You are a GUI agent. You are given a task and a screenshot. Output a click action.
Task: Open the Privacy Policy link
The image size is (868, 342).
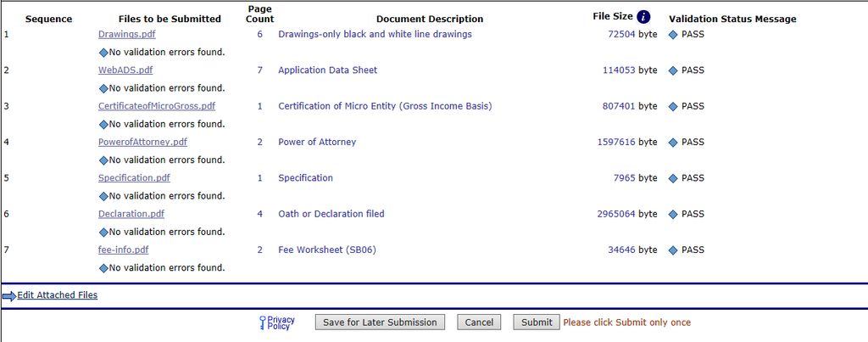281,323
